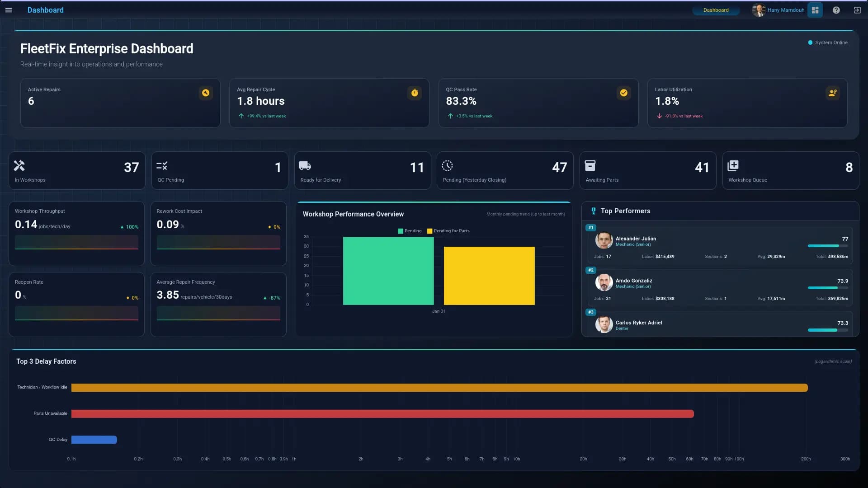Click Alexander Julian's score progress bar

tap(827, 246)
